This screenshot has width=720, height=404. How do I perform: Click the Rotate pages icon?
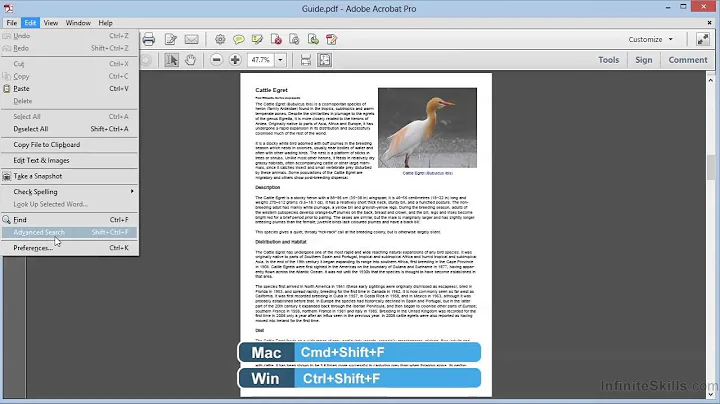click(294, 39)
